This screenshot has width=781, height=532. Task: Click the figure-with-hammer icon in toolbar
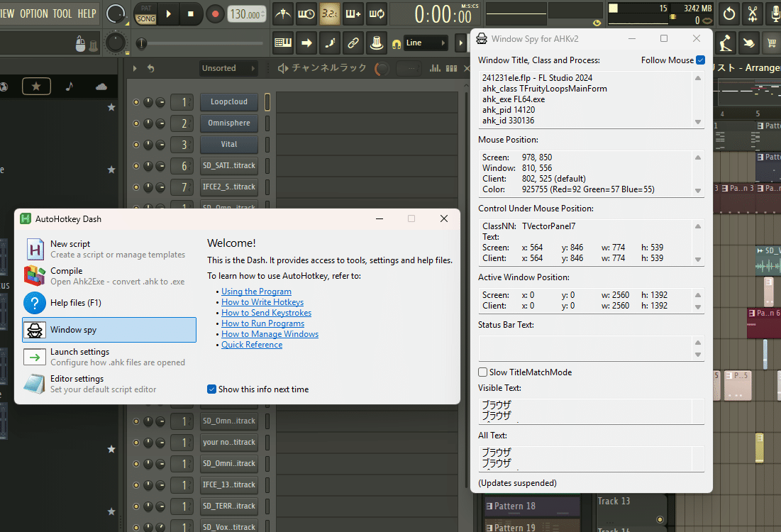pyautogui.click(x=725, y=43)
